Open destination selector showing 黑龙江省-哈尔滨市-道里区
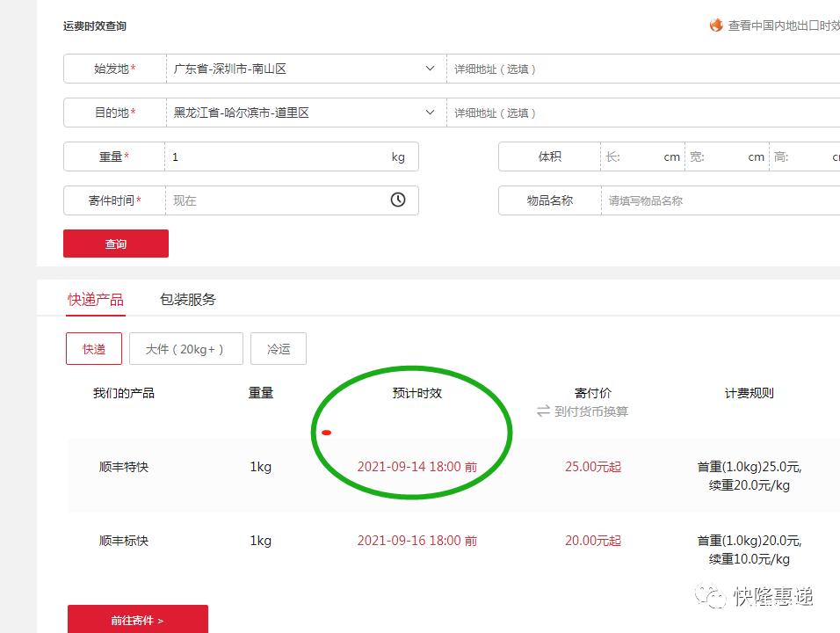This screenshot has width=840, height=633. click(x=307, y=113)
